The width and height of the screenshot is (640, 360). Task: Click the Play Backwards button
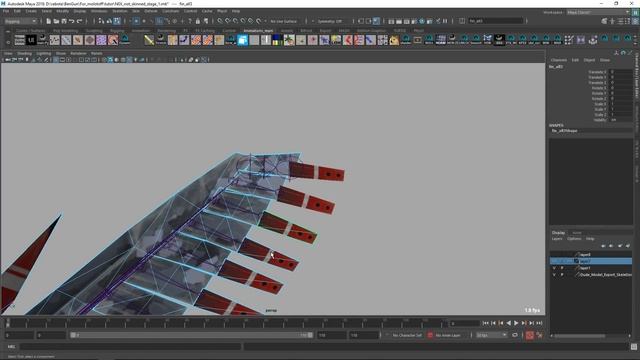click(509, 323)
